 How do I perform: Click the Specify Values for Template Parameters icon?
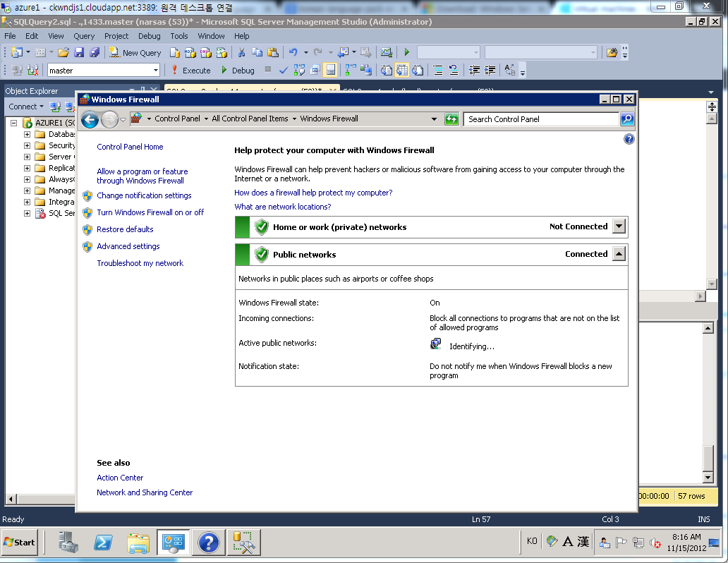tap(510, 70)
